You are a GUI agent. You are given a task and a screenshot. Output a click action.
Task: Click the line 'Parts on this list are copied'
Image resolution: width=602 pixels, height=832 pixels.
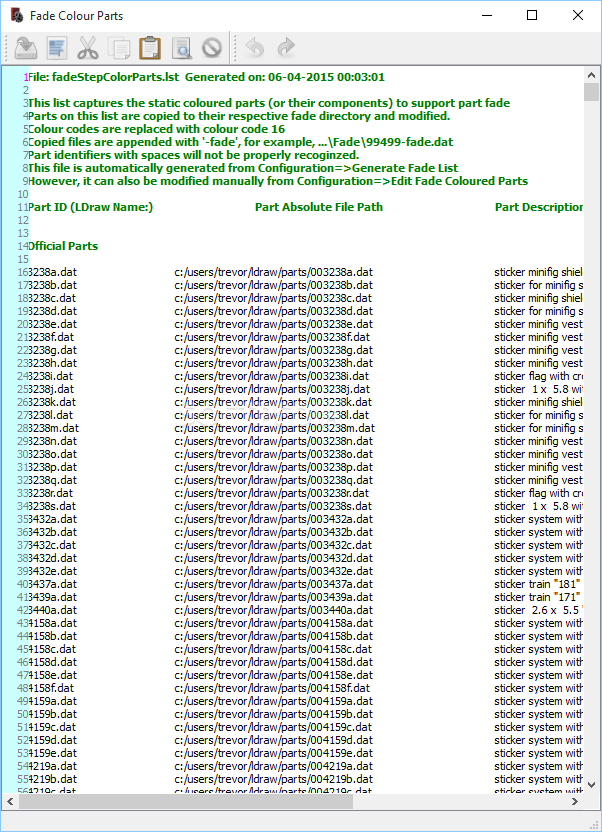point(239,116)
